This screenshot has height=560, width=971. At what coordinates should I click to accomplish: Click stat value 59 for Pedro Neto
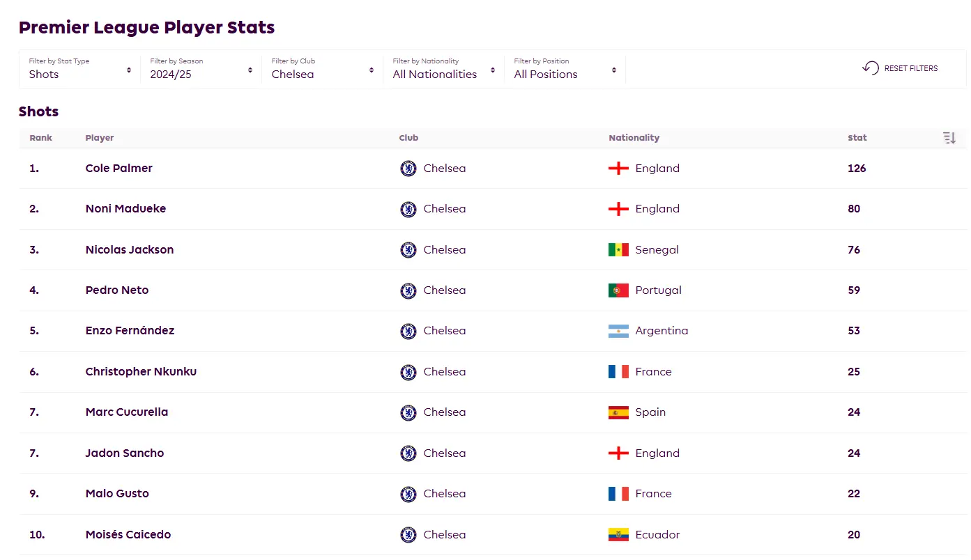point(854,290)
